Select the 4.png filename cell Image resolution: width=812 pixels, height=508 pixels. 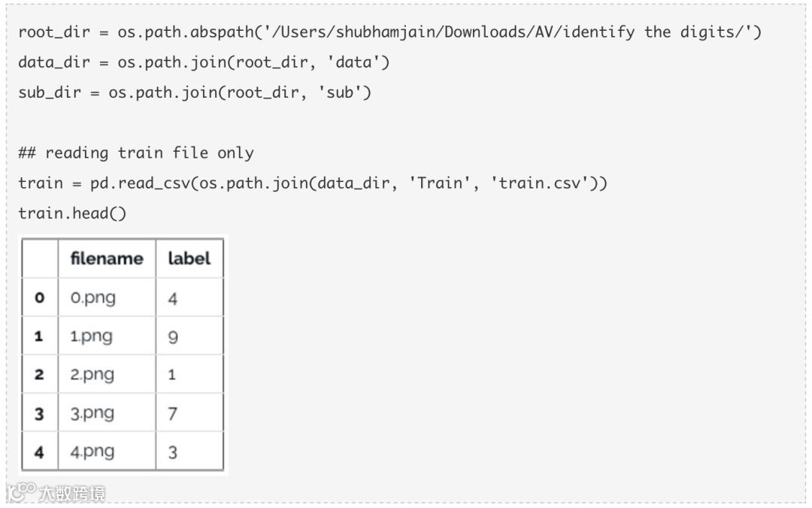92,452
